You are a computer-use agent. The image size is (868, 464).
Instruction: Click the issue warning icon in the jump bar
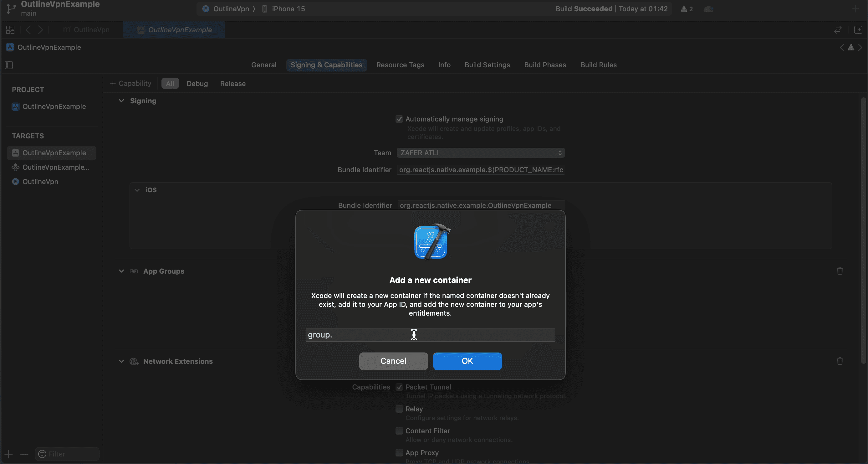[851, 47]
